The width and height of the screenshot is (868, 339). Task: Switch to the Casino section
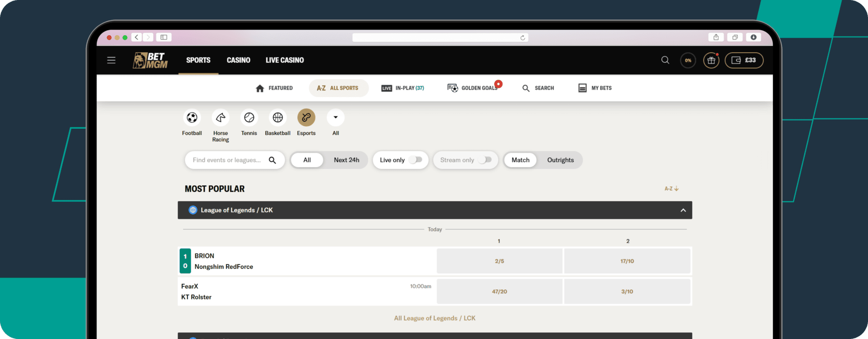238,60
